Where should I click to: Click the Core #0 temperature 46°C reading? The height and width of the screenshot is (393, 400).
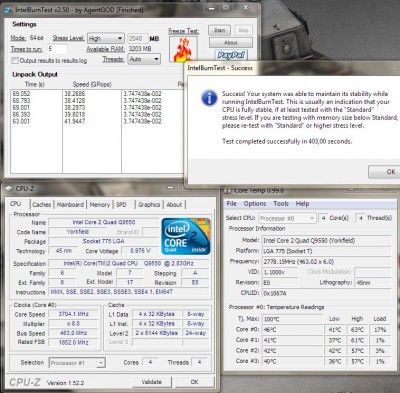click(x=292, y=330)
